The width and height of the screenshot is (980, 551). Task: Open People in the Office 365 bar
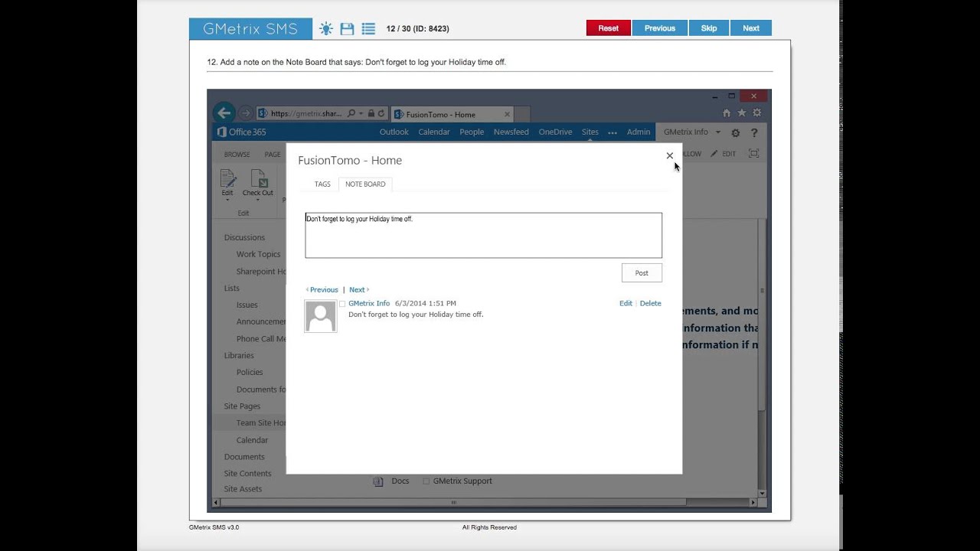pos(472,132)
